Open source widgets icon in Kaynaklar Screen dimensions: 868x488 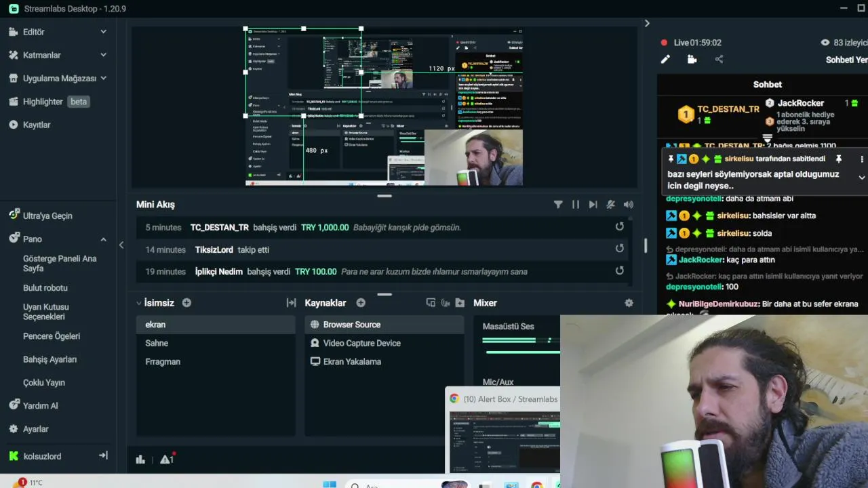431,303
